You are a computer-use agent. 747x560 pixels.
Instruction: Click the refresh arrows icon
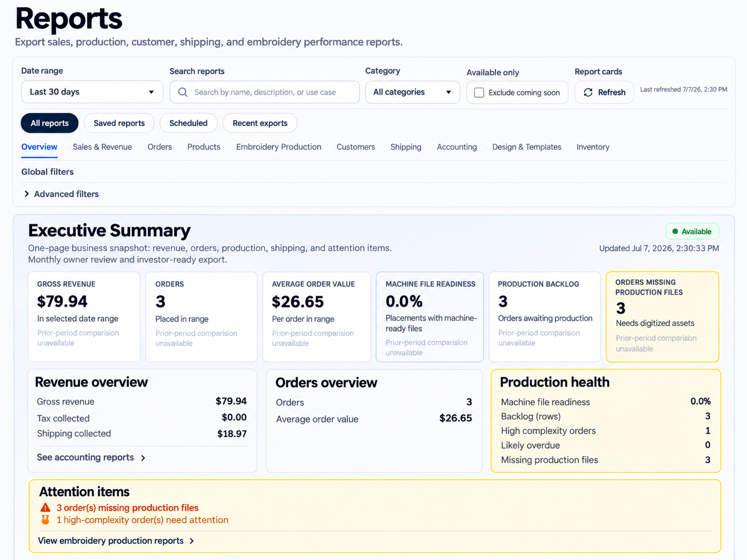coord(588,92)
